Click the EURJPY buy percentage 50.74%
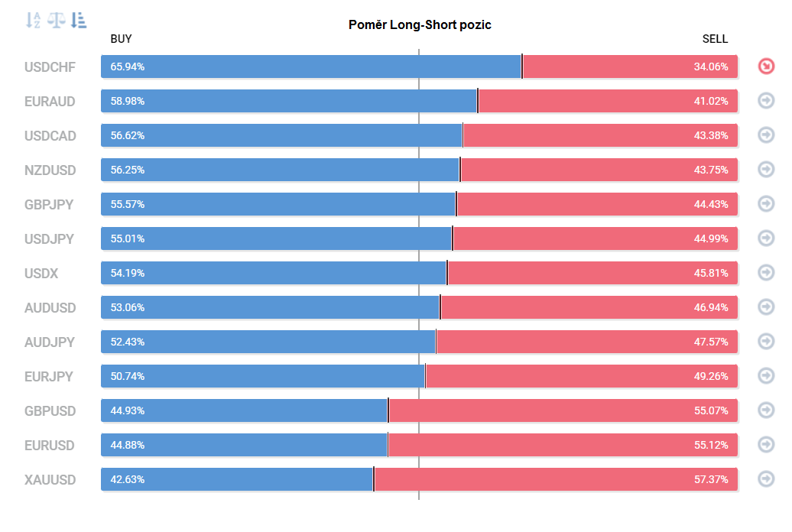This screenshot has width=792, height=532. click(127, 376)
